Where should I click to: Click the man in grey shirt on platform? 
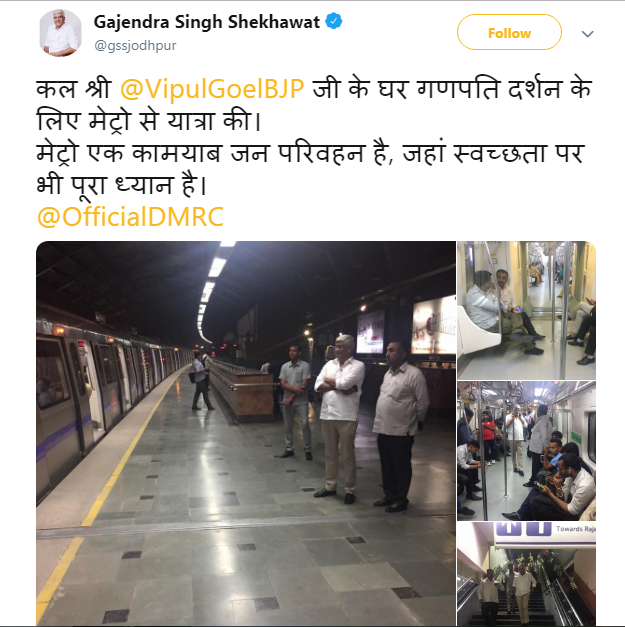click(295, 401)
